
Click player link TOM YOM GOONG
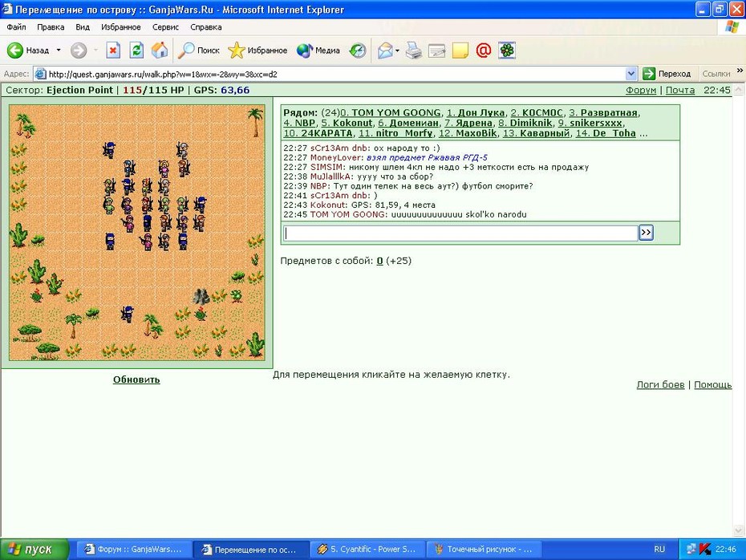click(x=391, y=113)
